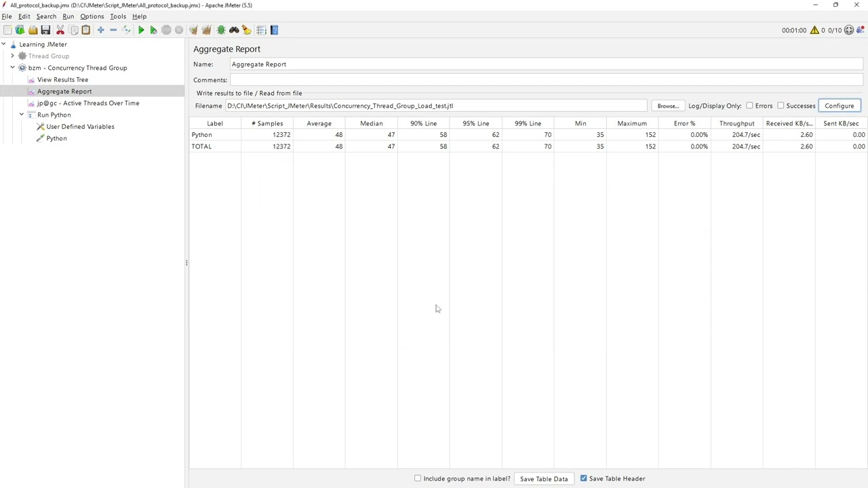Click the Collapse All minus icon

click(x=113, y=30)
